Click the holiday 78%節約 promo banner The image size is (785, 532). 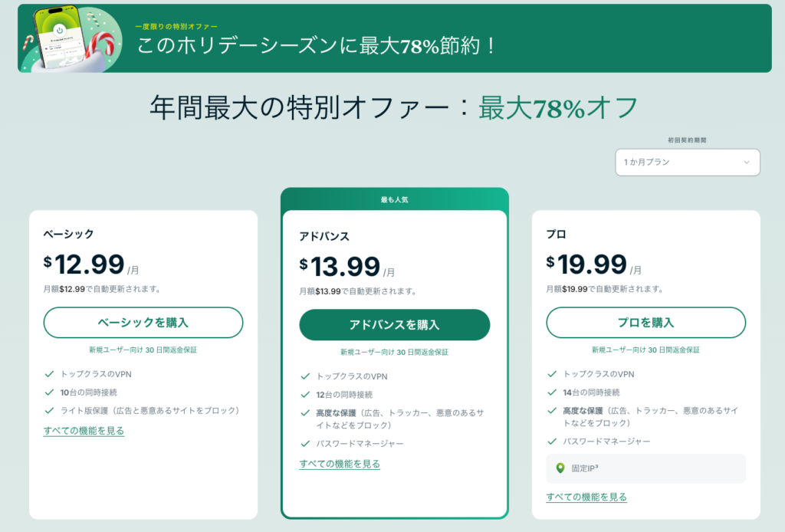[x=392, y=38]
